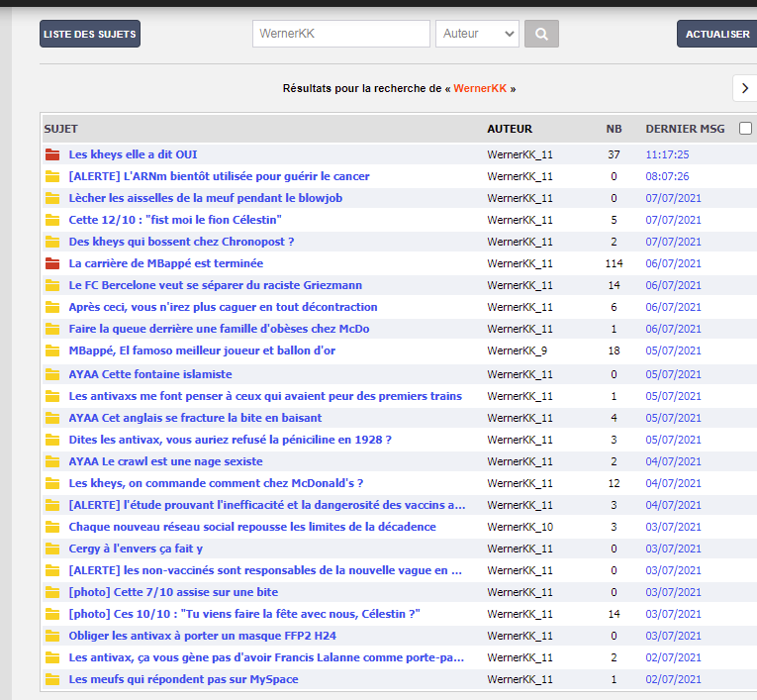Click the NB column header
This screenshot has width=757, height=700.
(x=614, y=129)
